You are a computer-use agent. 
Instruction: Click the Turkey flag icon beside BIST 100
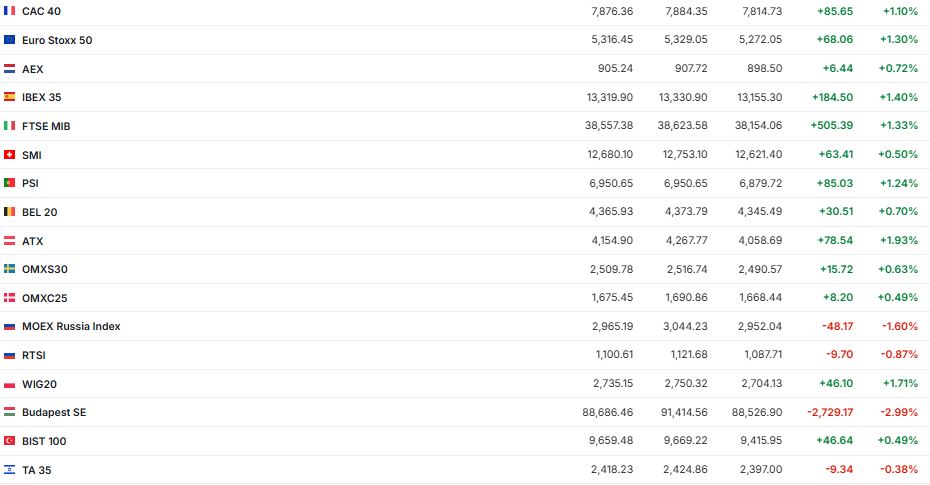tap(10, 441)
